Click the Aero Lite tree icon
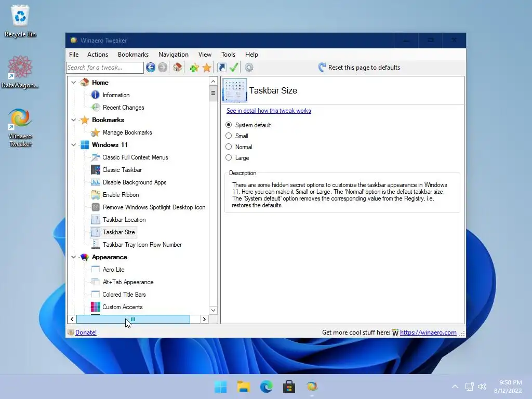Image resolution: width=532 pixels, height=399 pixels. 96,270
